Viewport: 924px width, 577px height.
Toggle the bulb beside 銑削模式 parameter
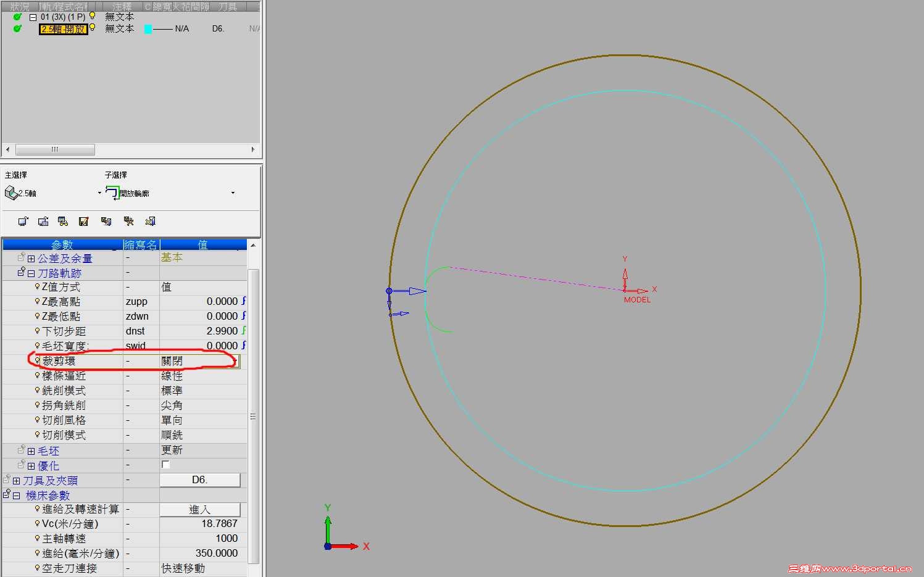[x=37, y=390]
